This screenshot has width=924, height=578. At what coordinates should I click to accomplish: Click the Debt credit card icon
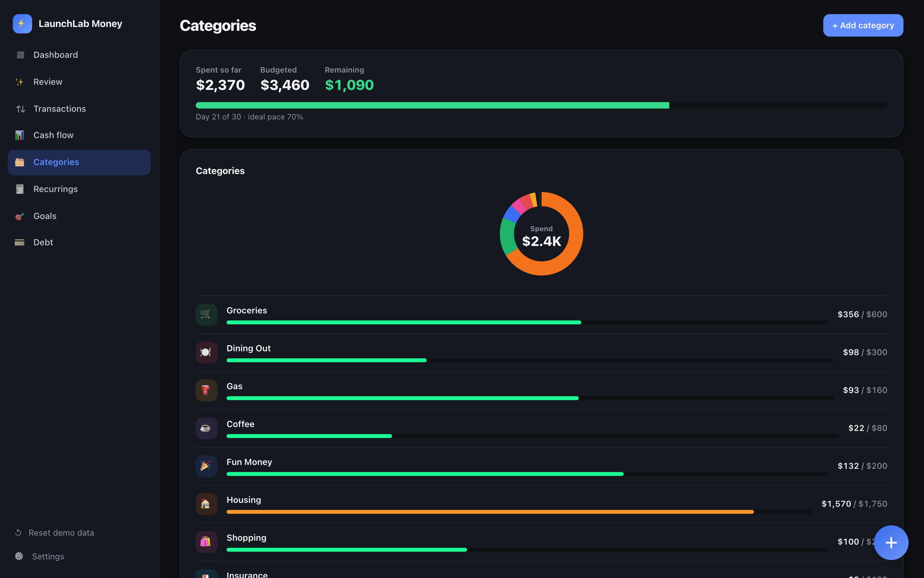click(20, 242)
